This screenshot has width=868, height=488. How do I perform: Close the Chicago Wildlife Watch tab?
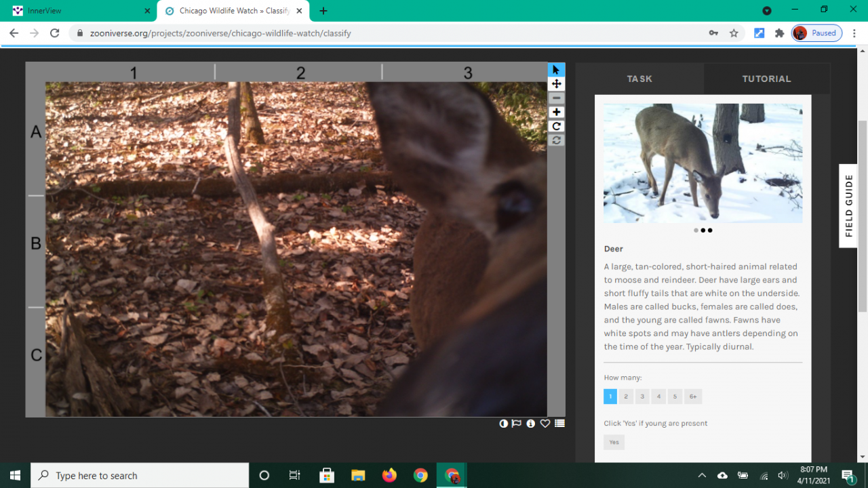click(299, 11)
